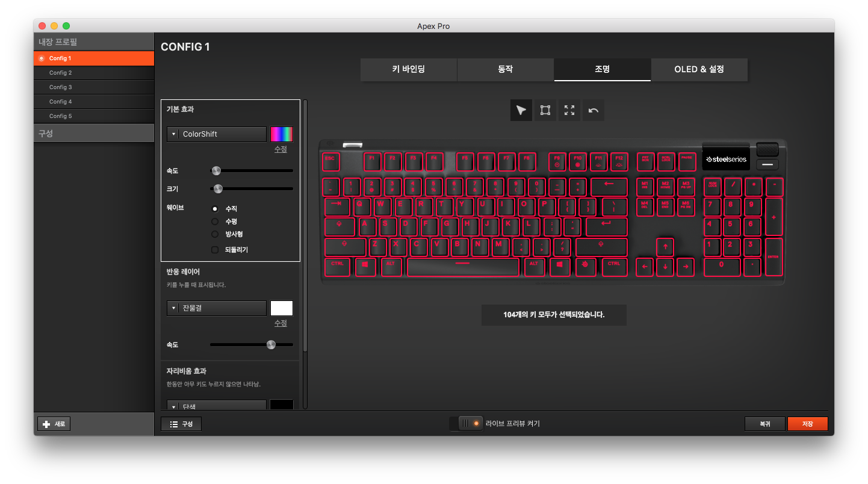Image resolution: width=868 pixels, height=484 pixels.
Task: Select the 수평 wave direction
Action: point(215,222)
